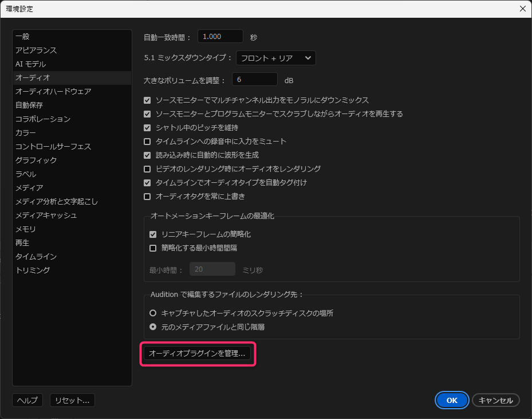Switch to オーディオハードウェア settings
This screenshot has width=532, height=419.
[53, 92]
